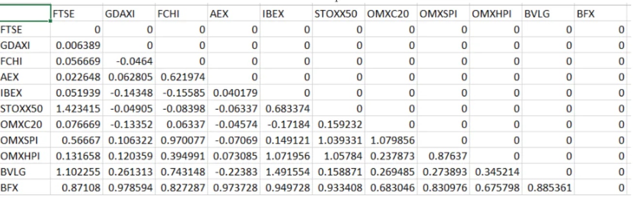
Task: Select the FTSE row label cell
Action: click(25, 30)
